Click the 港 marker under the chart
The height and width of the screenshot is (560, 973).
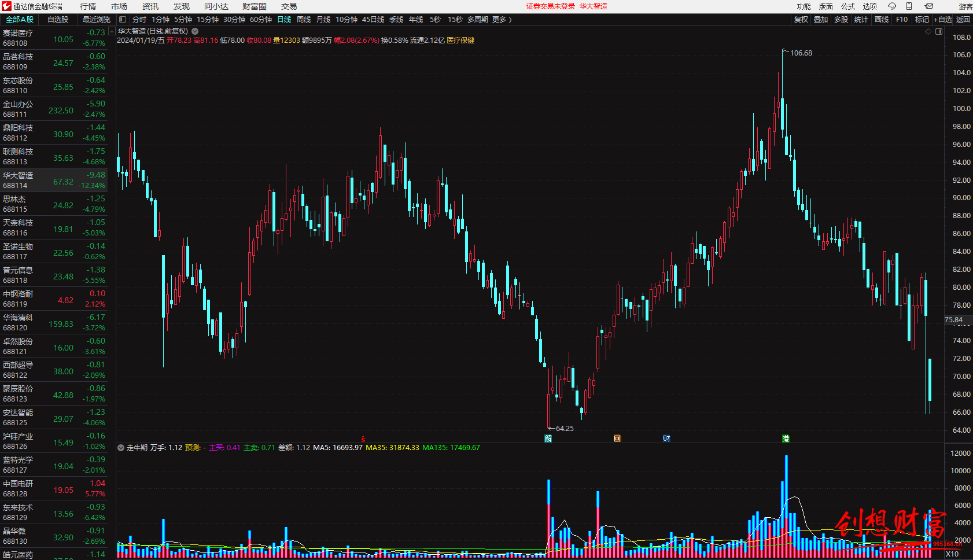tap(786, 439)
